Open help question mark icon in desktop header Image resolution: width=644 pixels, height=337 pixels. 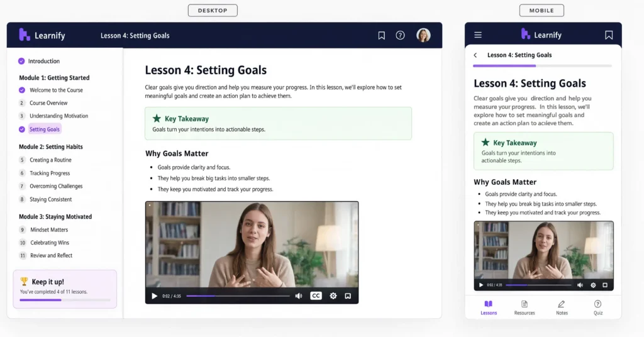[x=400, y=35]
